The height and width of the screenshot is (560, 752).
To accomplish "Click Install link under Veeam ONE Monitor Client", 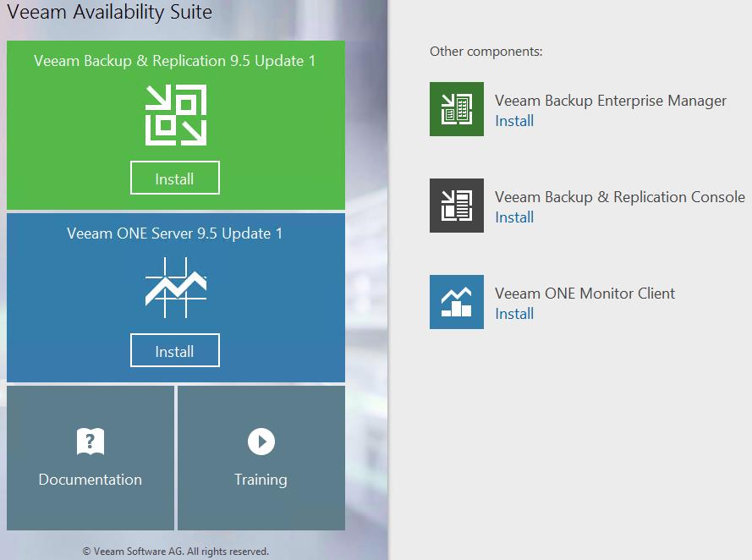I will tap(514, 314).
